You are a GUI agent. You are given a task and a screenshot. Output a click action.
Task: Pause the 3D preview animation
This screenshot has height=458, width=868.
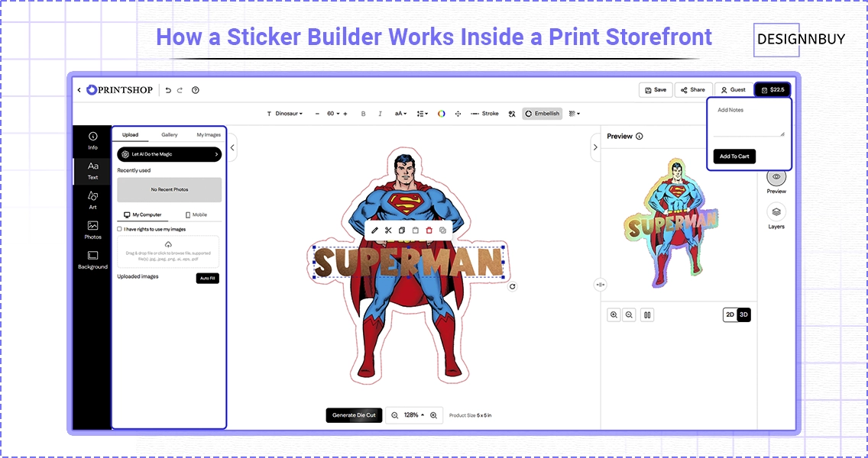647,314
